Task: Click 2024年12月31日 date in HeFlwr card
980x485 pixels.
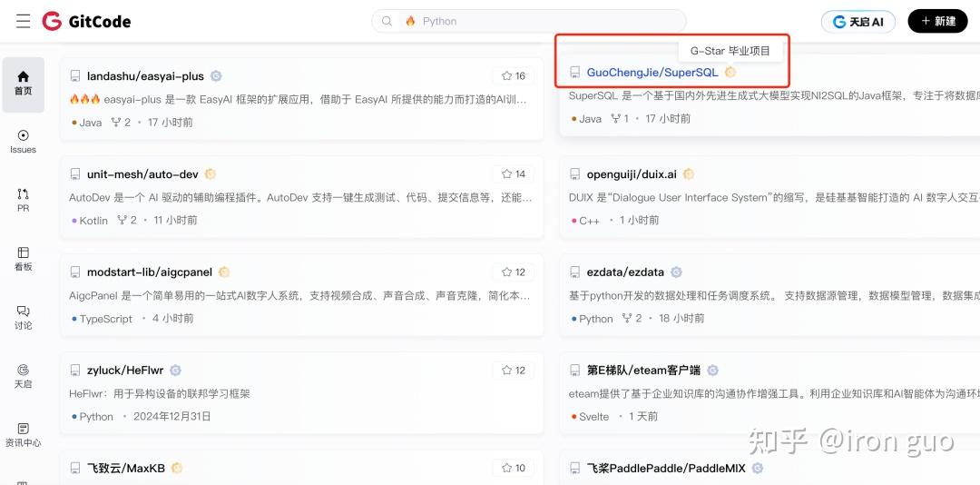Action: pyautogui.click(x=171, y=417)
